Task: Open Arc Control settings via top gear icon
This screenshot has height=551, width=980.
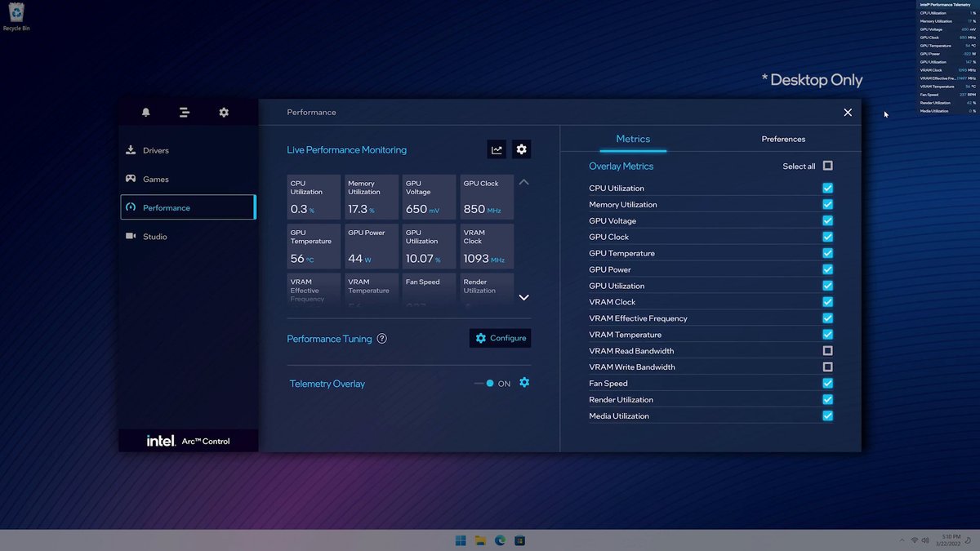Action: pos(224,112)
